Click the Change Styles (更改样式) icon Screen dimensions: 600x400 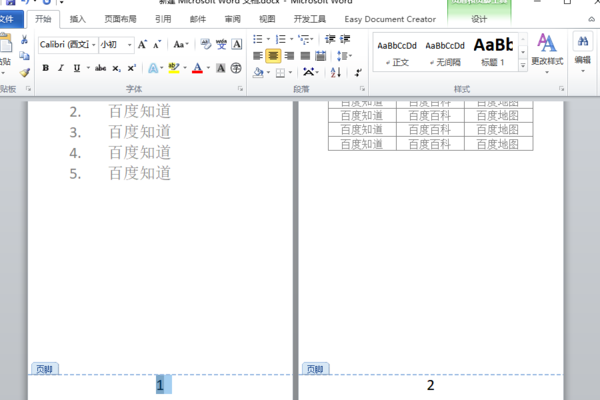[x=547, y=43]
